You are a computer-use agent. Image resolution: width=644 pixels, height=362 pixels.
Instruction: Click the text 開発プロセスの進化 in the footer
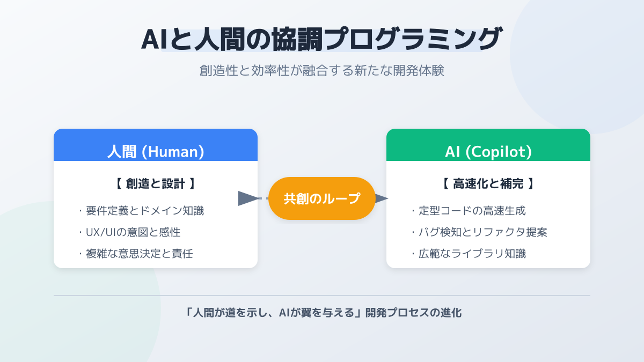click(x=413, y=313)
